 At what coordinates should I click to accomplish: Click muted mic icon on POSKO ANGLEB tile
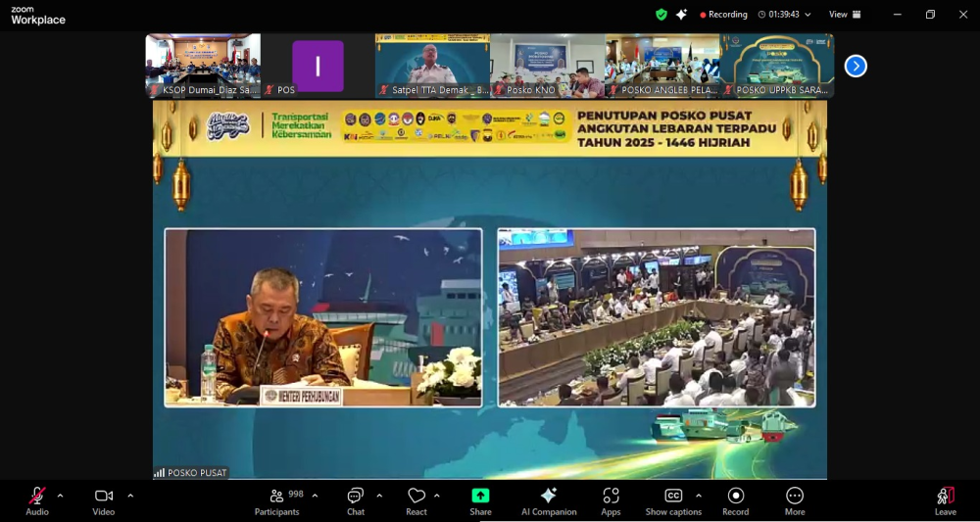click(613, 90)
